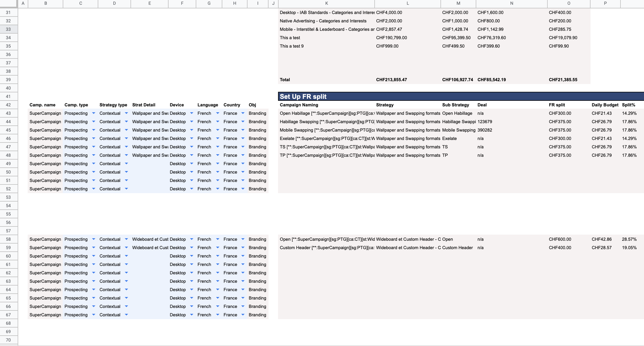
Task: Select FR split CHF600.00
Action: pyautogui.click(x=569, y=239)
